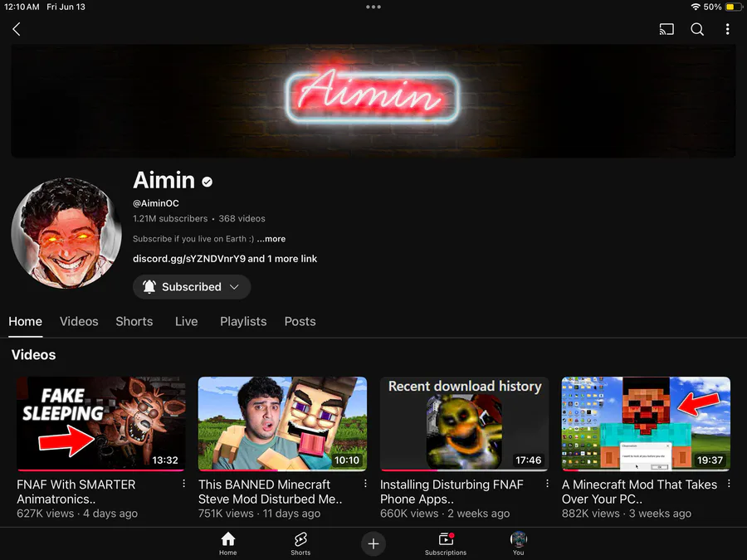Image resolution: width=747 pixels, height=560 pixels.
Task: Tap the Wi-Fi status icon
Action: (696, 7)
